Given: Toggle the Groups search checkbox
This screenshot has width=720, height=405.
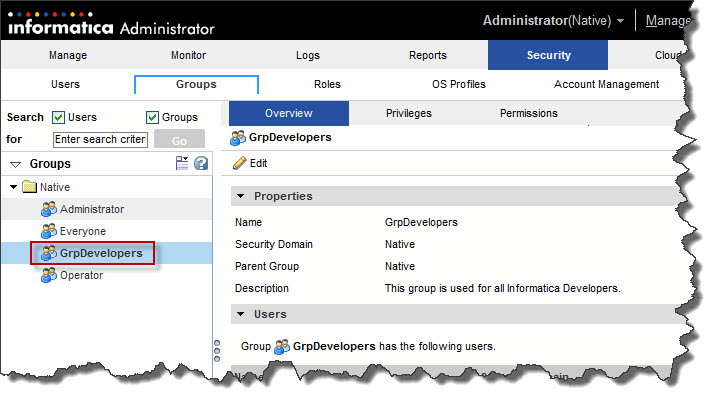Looking at the screenshot, I should pyautogui.click(x=152, y=117).
